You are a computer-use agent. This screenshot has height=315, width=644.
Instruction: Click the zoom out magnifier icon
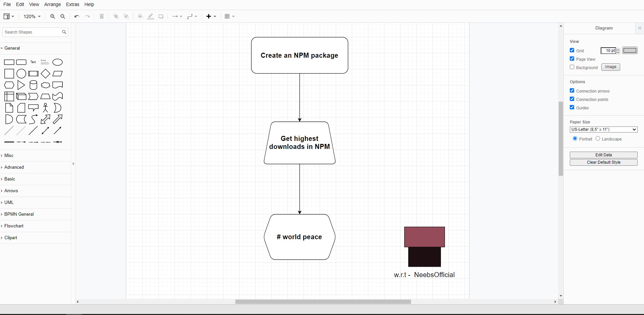[x=63, y=16]
